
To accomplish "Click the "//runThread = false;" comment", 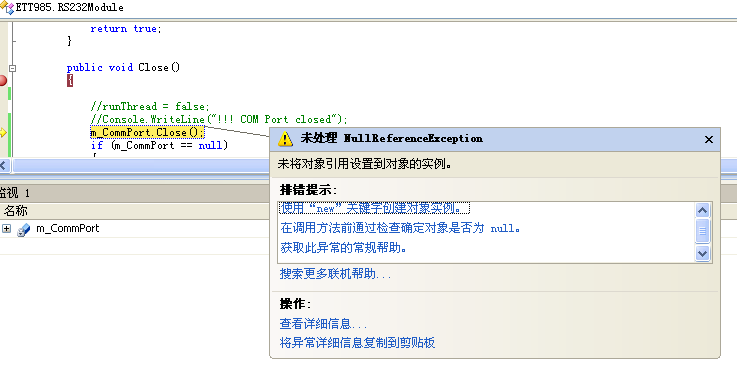I will 150,106.
